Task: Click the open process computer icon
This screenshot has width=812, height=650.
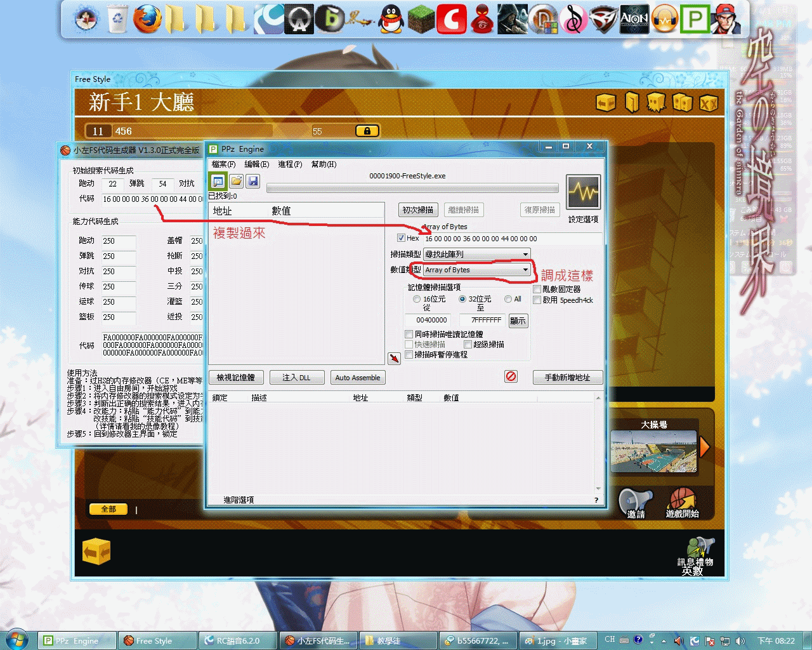Action: (x=218, y=182)
